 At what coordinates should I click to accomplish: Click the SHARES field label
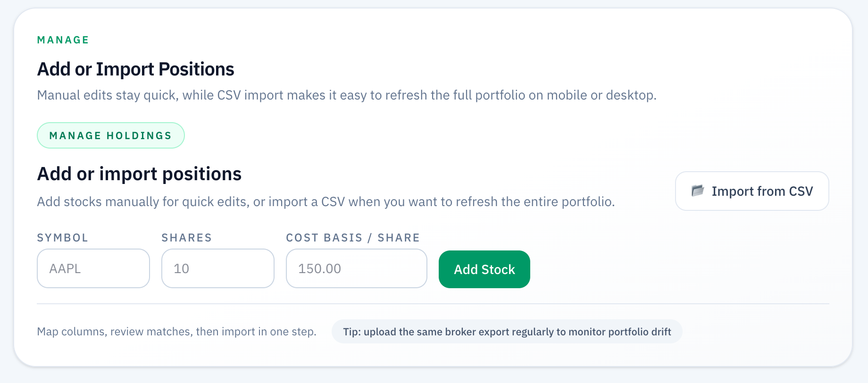tap(187, 238)
